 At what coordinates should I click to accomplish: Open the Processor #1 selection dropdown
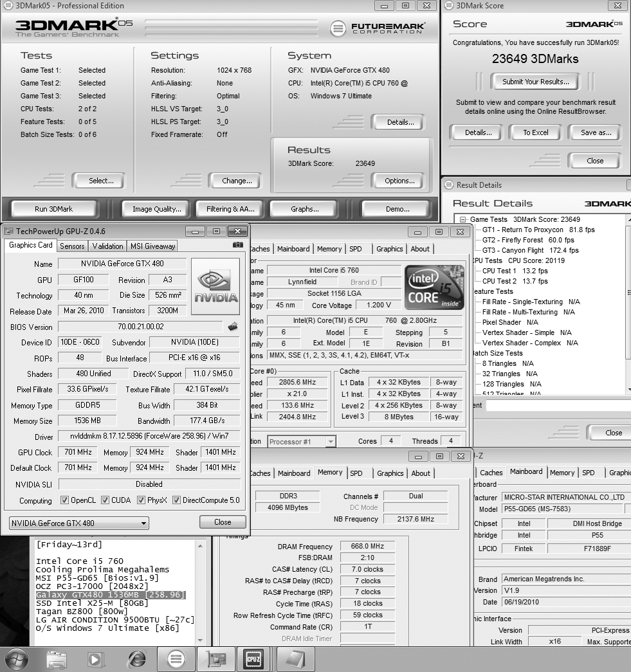point(302,441)
